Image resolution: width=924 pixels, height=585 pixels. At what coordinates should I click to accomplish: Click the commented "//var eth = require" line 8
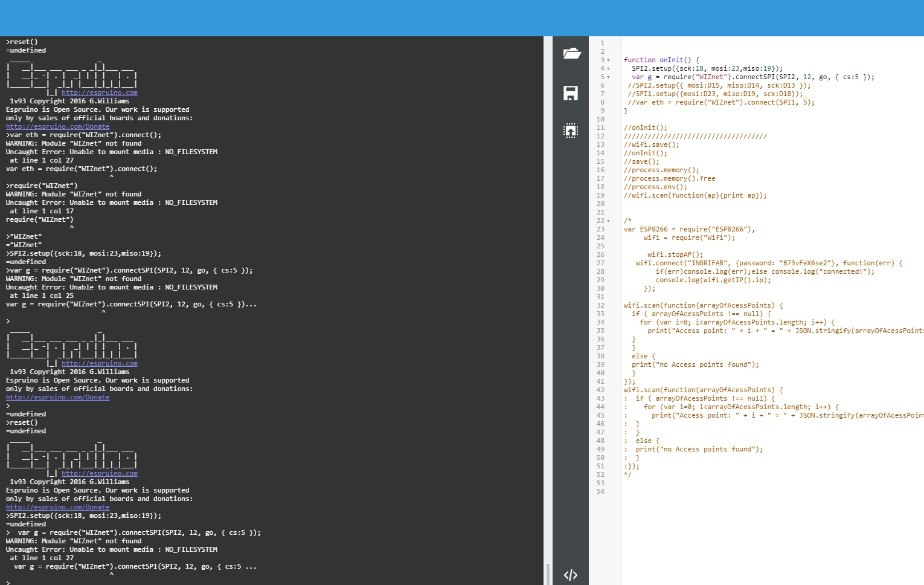[721, 102]
